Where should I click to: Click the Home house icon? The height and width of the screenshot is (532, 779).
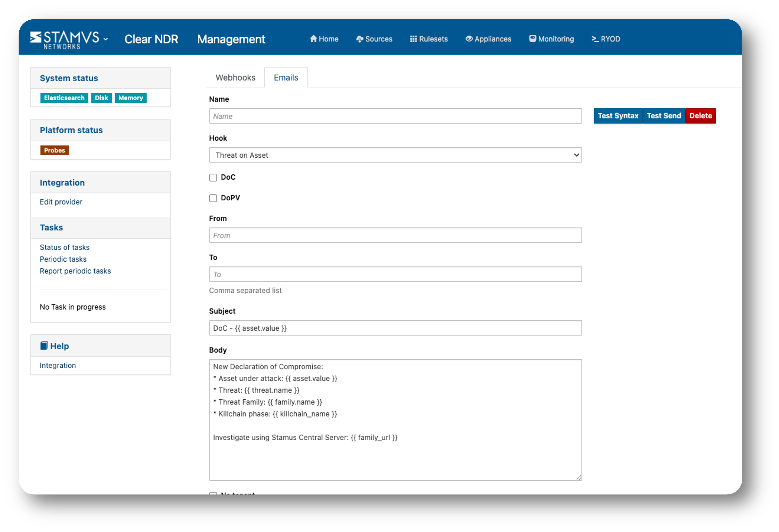tap(313, 39)
